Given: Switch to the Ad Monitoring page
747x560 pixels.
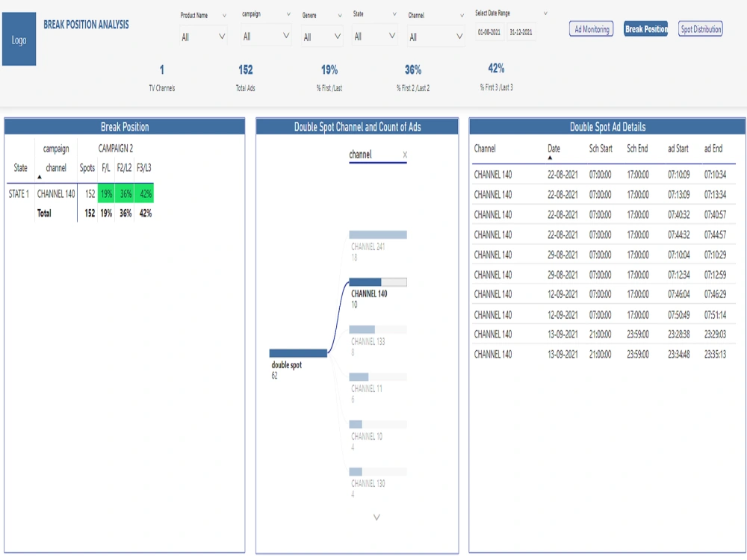Looking at the screenshot, I should point(591,28).
